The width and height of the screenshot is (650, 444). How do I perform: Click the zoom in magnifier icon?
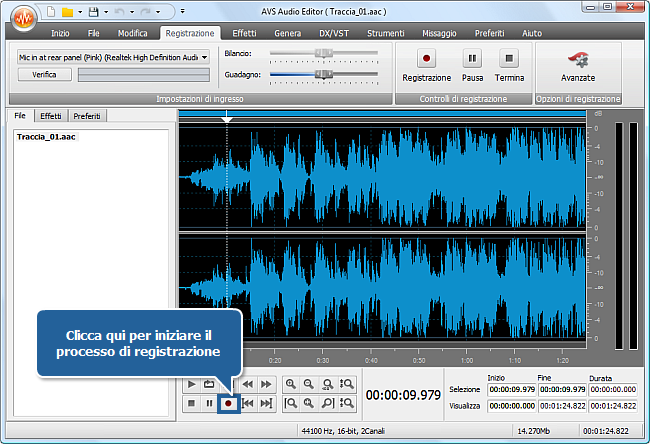click(290, 384)
